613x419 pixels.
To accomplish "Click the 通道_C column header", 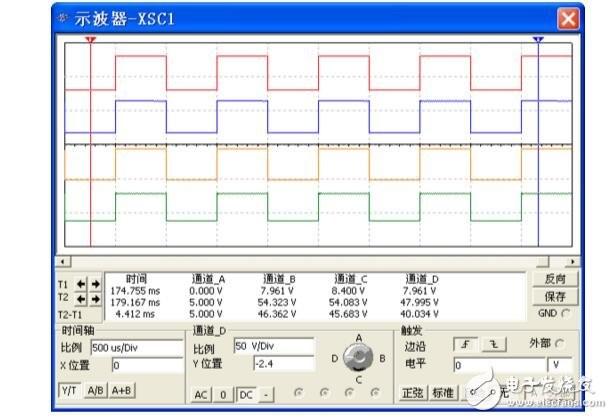I will click(x=351, y=279).
